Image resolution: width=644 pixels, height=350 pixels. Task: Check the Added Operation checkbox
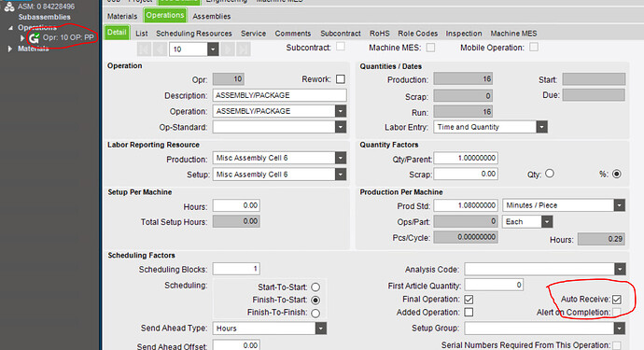coord(469,313)
